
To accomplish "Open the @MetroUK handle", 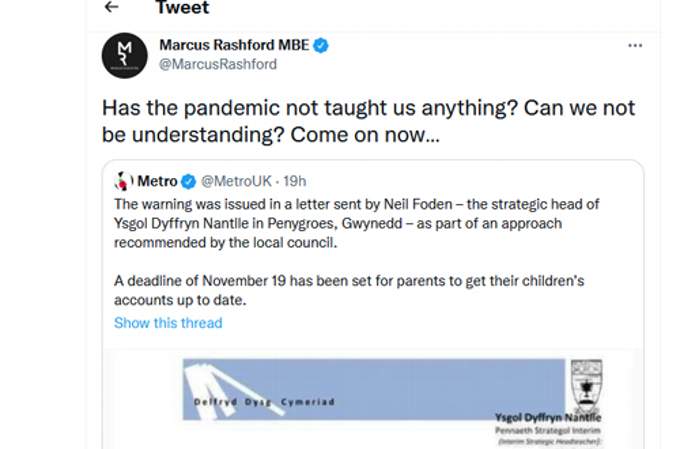I will [x=237, y=181].
